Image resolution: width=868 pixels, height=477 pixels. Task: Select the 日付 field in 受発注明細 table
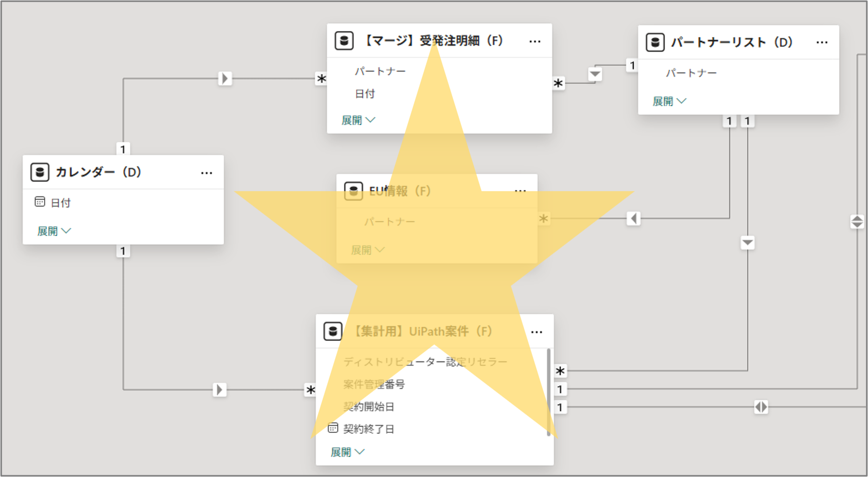(x=365, y=94)
